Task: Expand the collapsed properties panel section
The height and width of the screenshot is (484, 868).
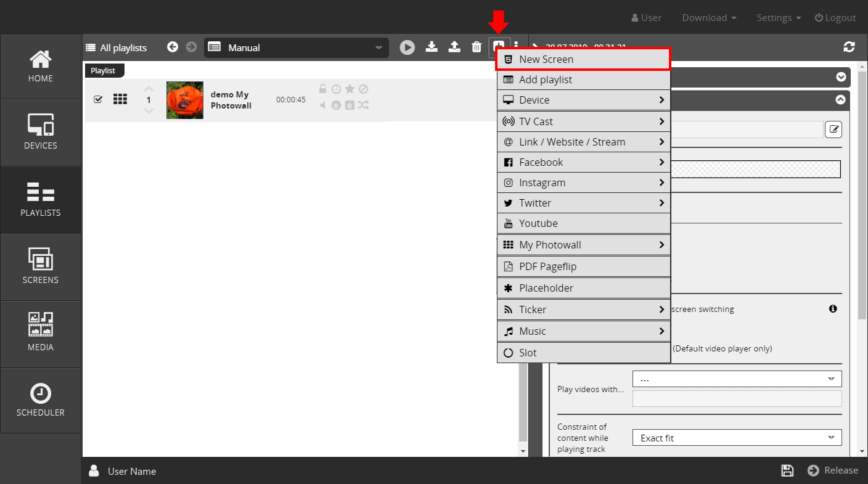Action: pos(841,77)
